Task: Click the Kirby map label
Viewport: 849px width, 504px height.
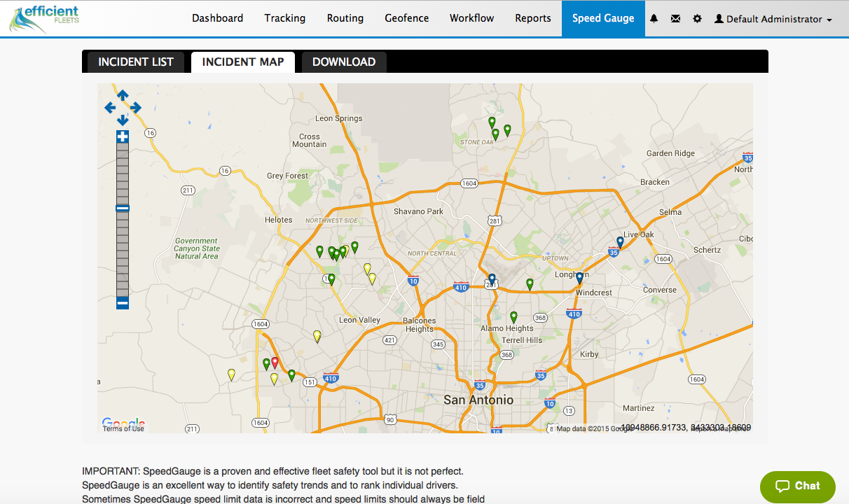Action: (x=589, y=354)
